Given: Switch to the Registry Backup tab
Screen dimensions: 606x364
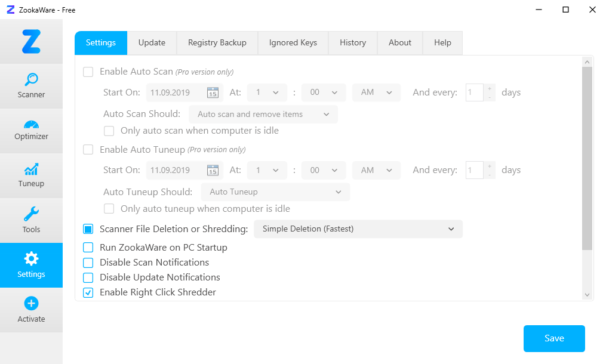Looking at the screenshot, I should (217, 43).
